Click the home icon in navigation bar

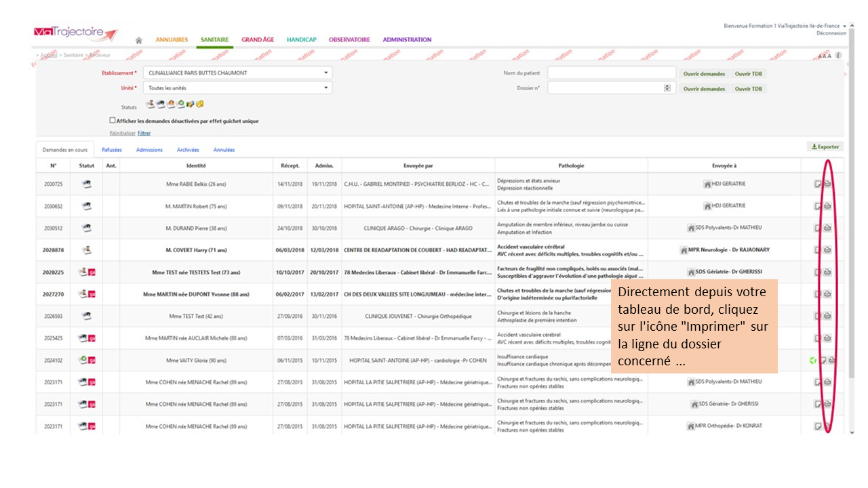click(139, 40)
